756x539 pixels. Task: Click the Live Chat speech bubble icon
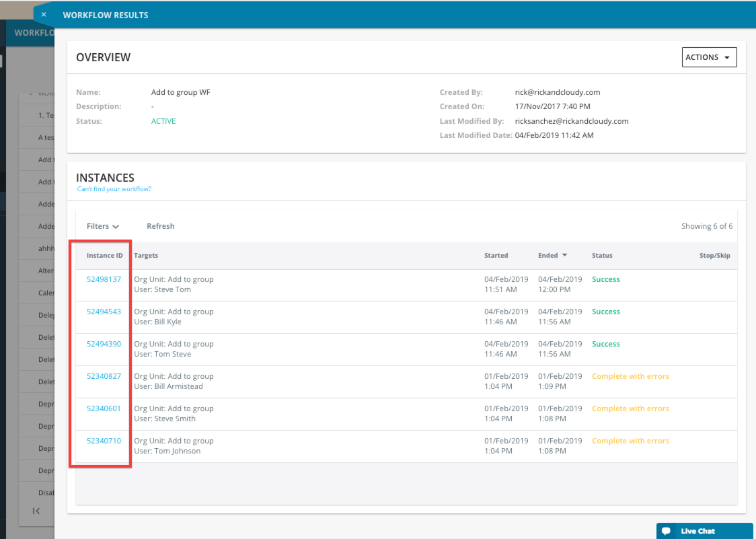tap(666, 531)
